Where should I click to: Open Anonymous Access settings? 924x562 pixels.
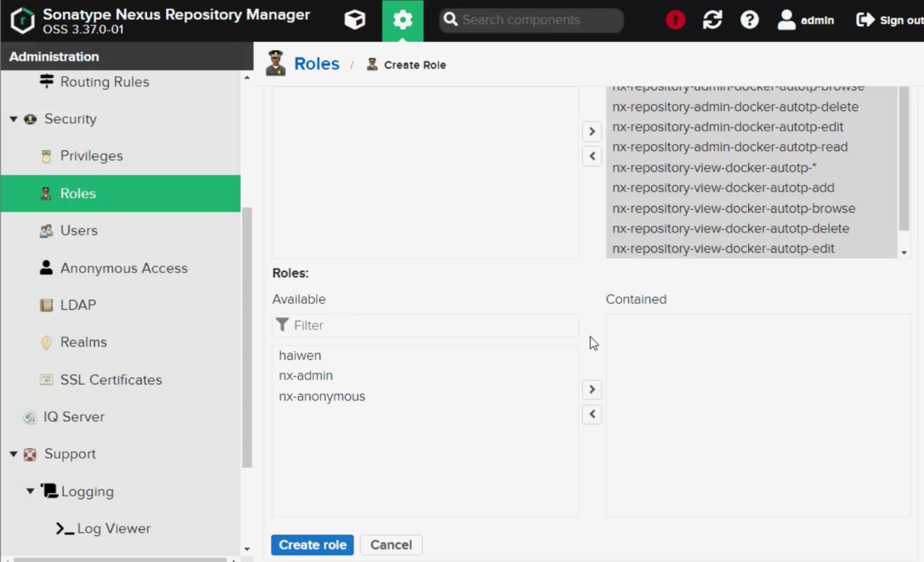[x=124, y=268]
